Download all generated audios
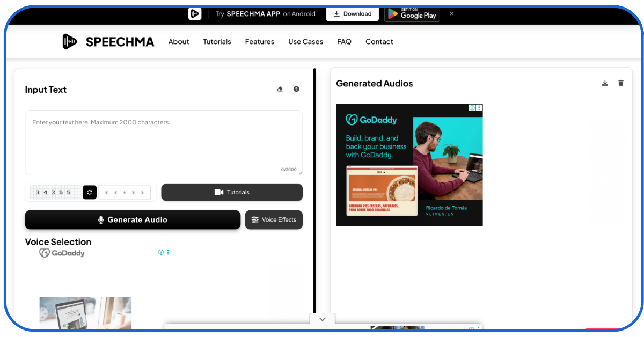This screenshot has height=337, width=644. tap(605, 83)
